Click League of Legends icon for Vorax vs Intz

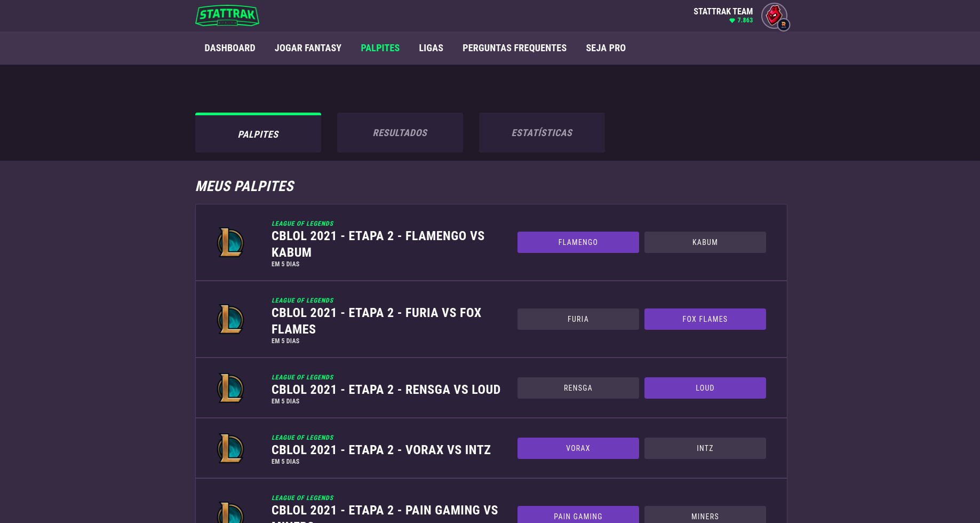(230, 448)
